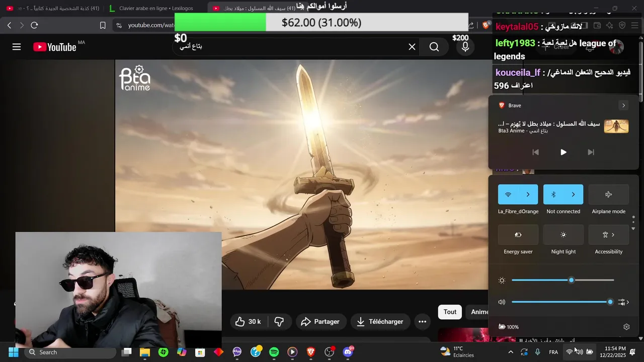Bookmark this page with the bookmark icon

pos(103,25)
